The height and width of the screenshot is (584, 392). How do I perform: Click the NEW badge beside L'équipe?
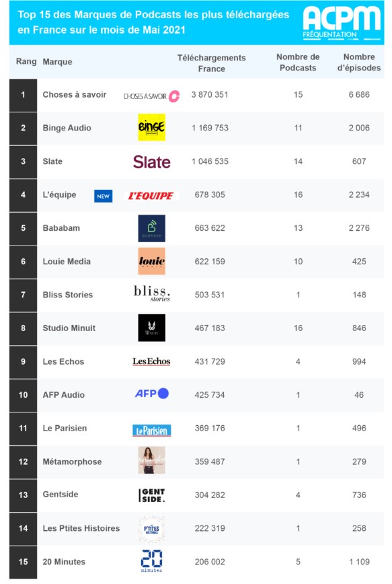click(x=103, y=196)
